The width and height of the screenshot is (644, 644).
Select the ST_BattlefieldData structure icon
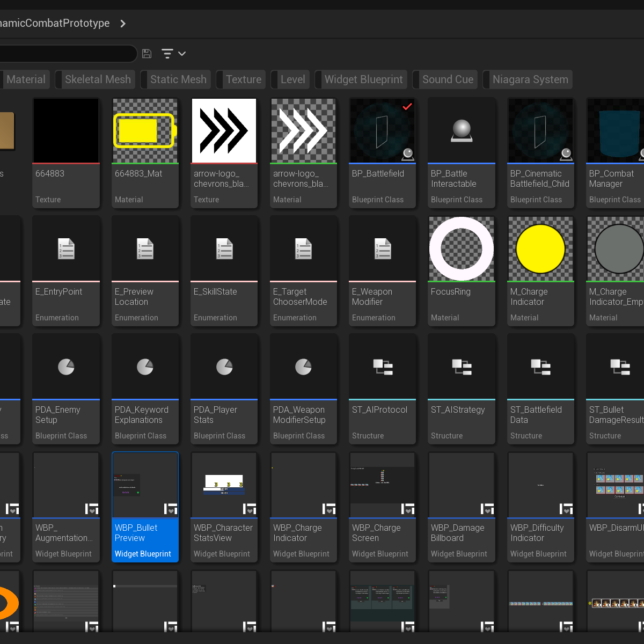coord(540,367)
